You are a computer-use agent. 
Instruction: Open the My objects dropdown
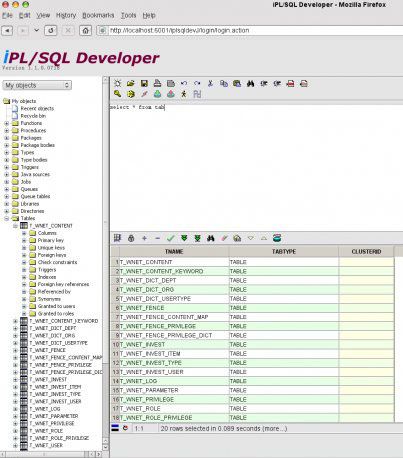click(x=37, y=85)
